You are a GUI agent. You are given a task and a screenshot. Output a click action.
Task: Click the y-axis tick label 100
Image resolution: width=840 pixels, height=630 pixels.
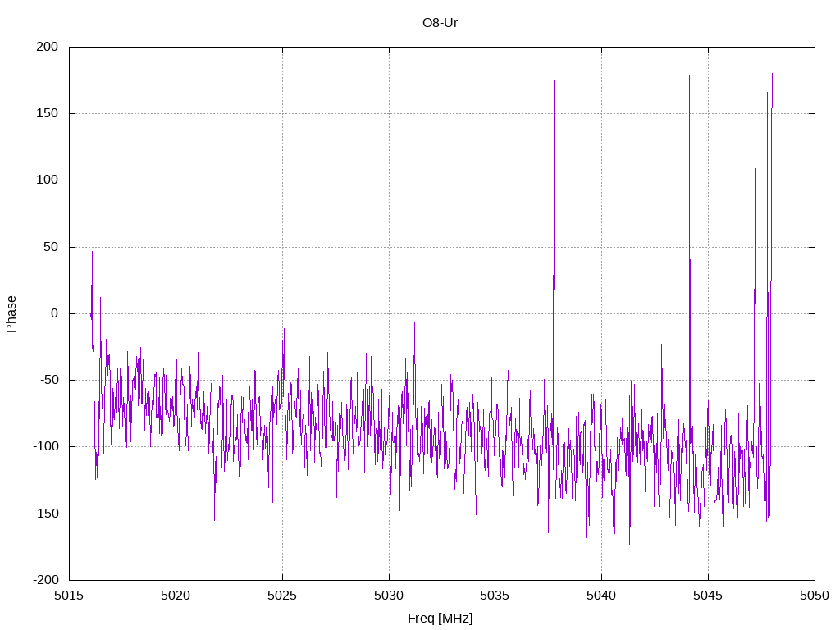[47, 180]
